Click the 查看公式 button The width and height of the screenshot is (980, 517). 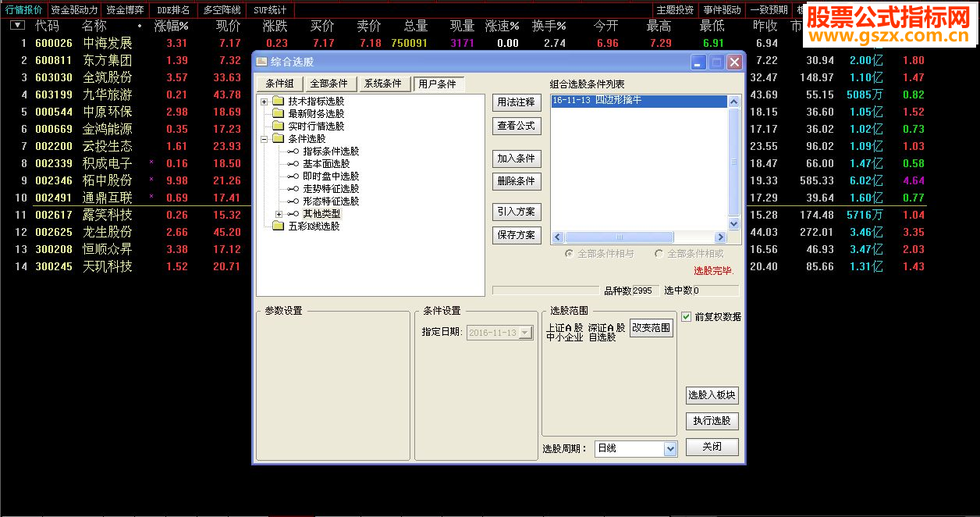point(516,126)
